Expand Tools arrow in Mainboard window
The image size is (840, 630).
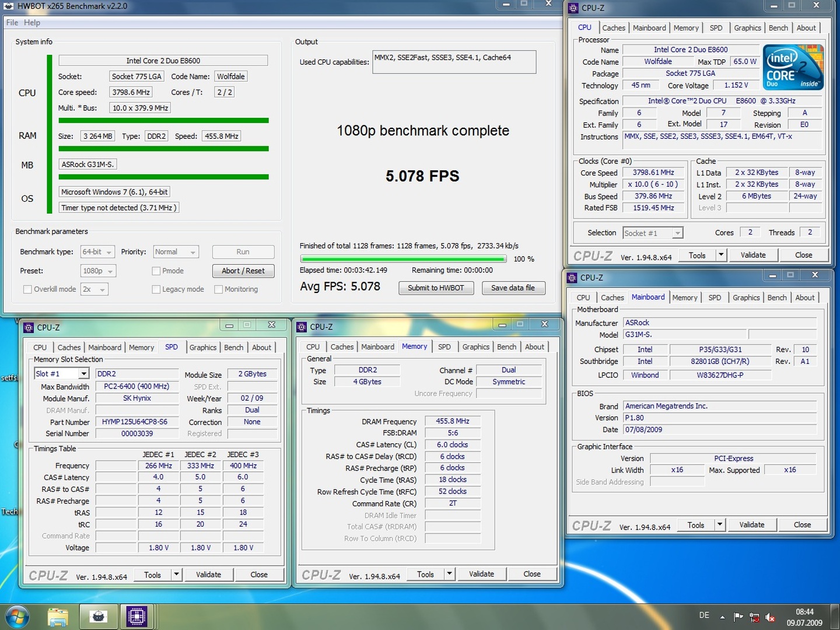[x=720, y=525]
